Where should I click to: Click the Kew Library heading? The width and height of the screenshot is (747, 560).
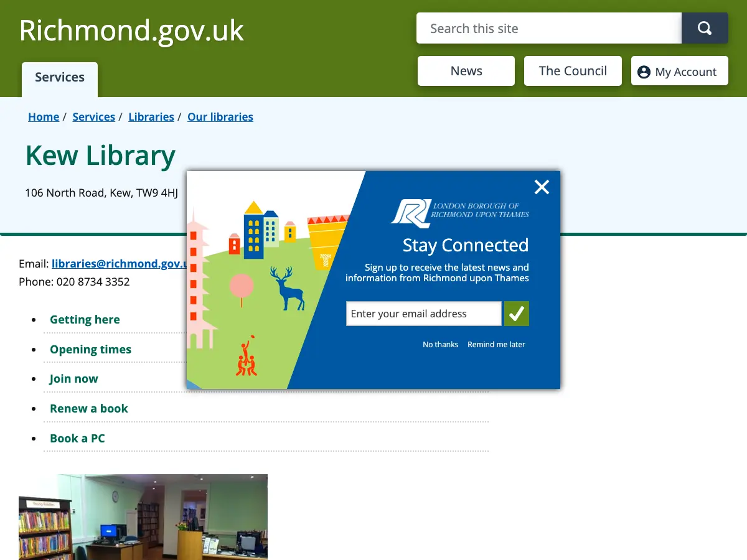100,156
